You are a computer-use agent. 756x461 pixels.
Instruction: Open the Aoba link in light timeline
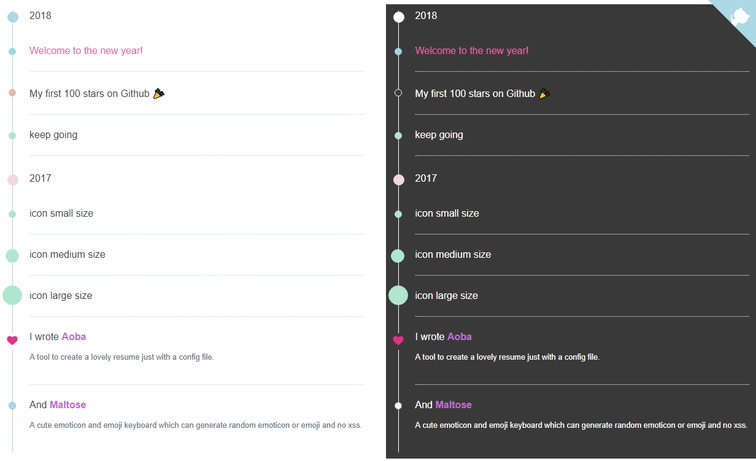[x=74, y=337]
